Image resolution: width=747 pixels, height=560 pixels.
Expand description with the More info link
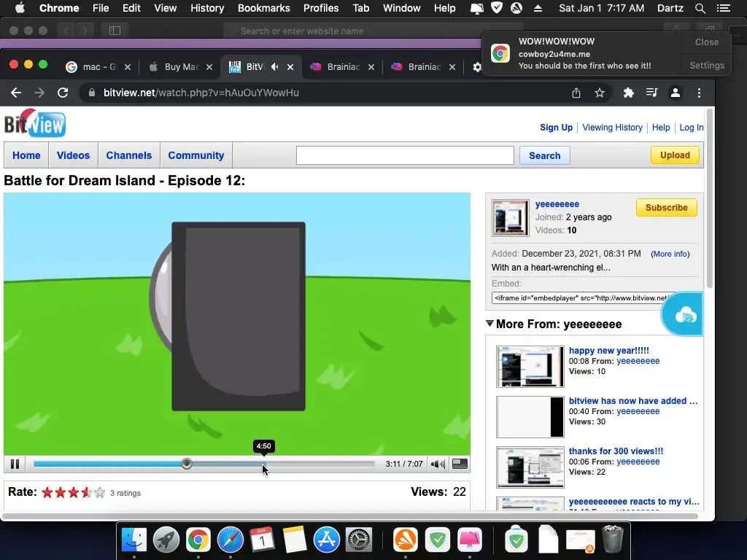670,254
